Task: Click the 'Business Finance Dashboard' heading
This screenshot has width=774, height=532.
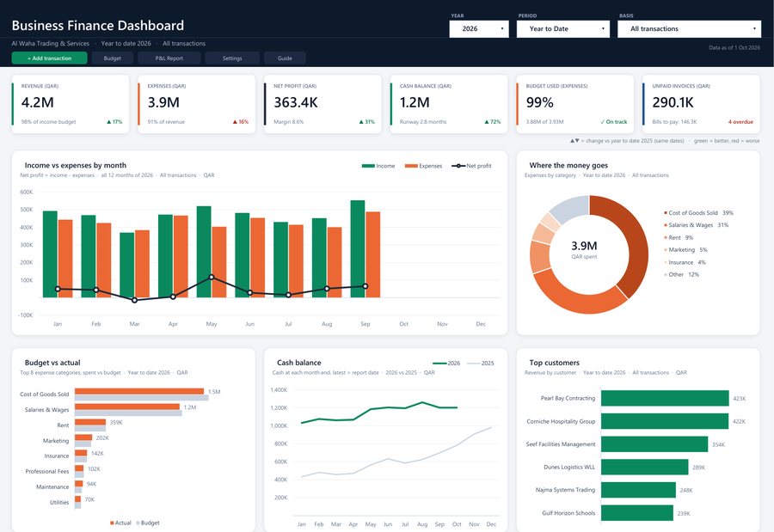Action: (x=98, y=26)
